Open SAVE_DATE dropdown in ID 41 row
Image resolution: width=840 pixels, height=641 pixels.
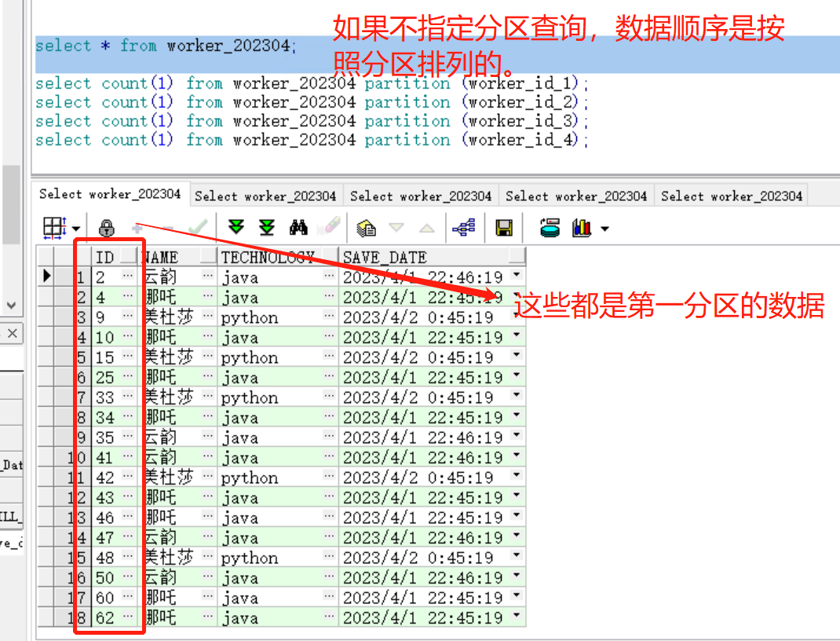517,456
